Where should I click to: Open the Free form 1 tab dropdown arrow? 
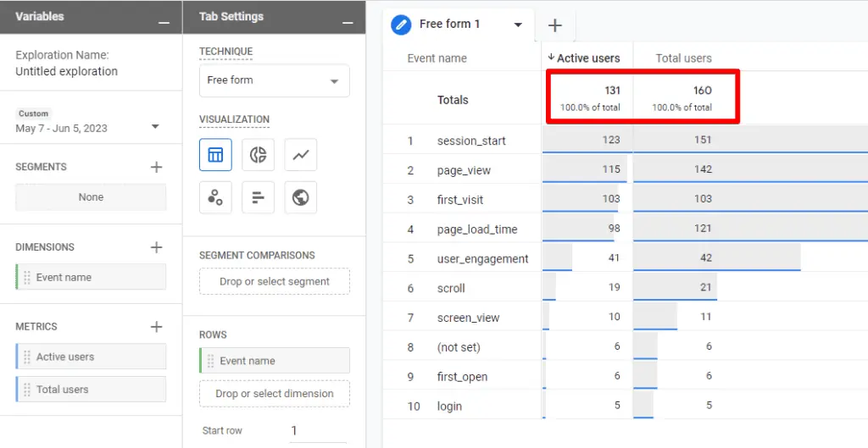pos(518,25)
